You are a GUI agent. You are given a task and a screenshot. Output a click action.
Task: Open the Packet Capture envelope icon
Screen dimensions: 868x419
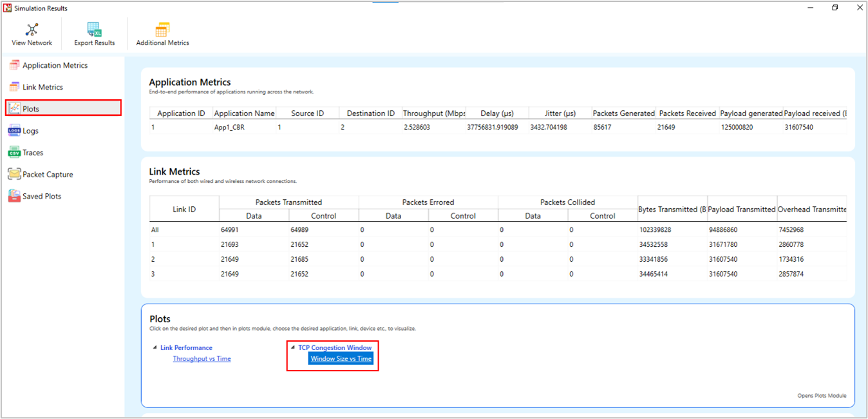14,174
